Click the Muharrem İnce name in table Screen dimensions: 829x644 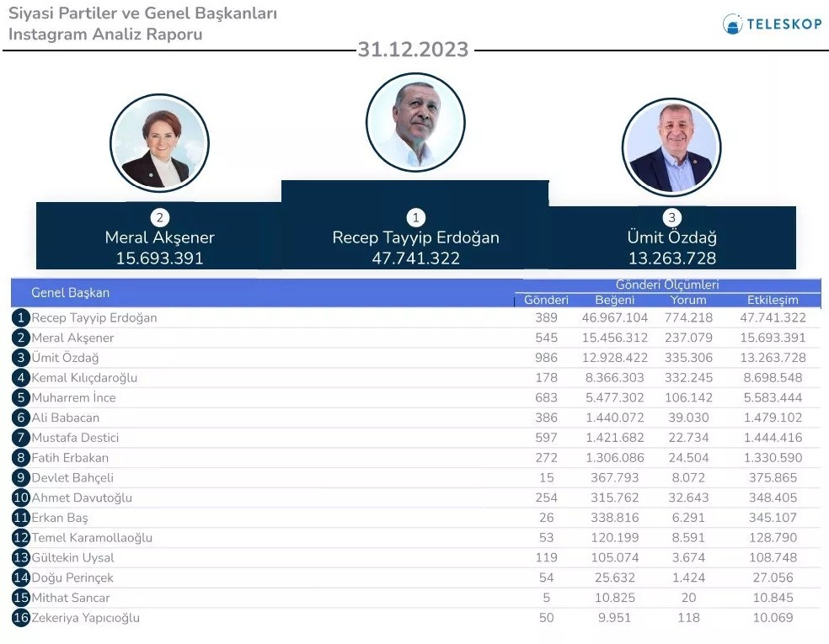(73, 397)
